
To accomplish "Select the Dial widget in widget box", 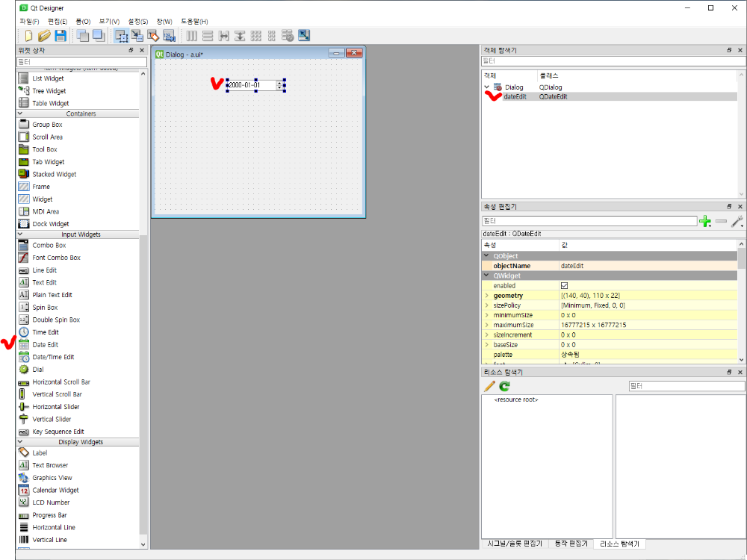I will click(37, 370).
